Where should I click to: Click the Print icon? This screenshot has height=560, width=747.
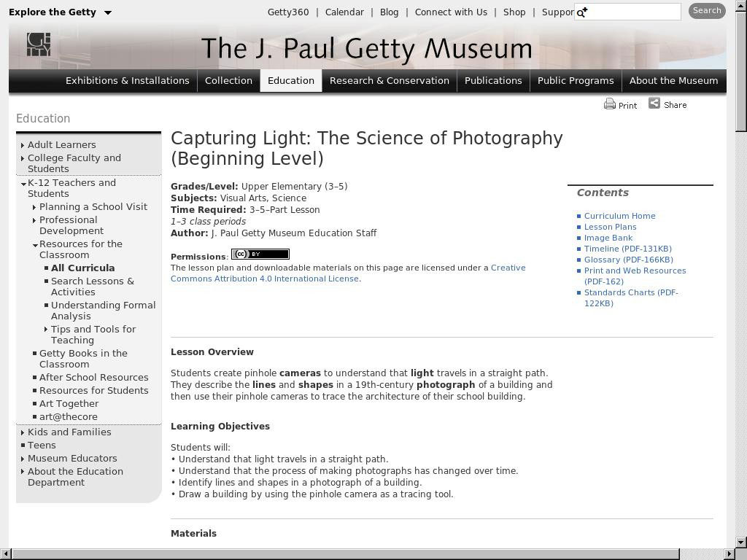point(609,104)
